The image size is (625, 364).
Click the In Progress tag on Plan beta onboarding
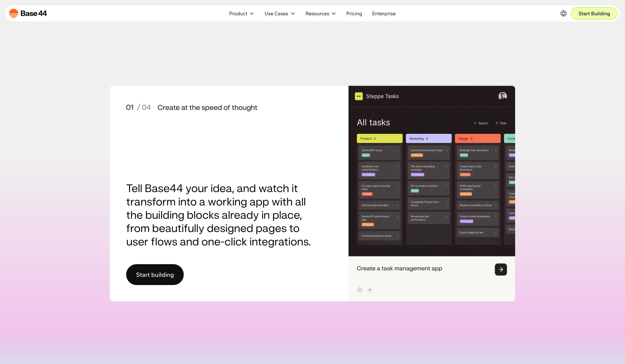(x=417, y=175)
